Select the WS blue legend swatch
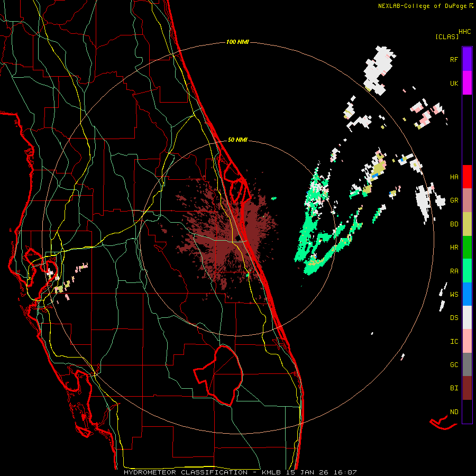This screenshot has width=476, height=476. pos(467,294)
